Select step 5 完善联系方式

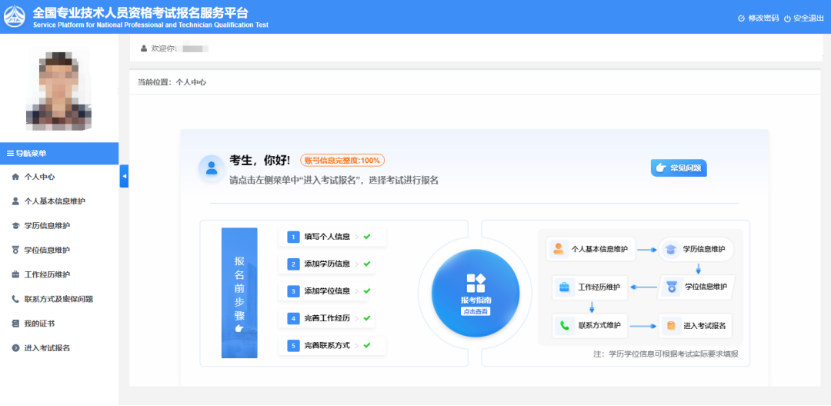pos(328,345)
